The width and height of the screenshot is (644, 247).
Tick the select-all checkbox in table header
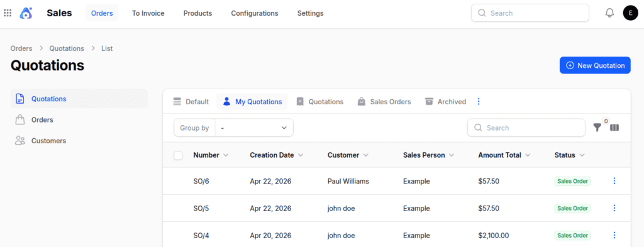[178, 155]
